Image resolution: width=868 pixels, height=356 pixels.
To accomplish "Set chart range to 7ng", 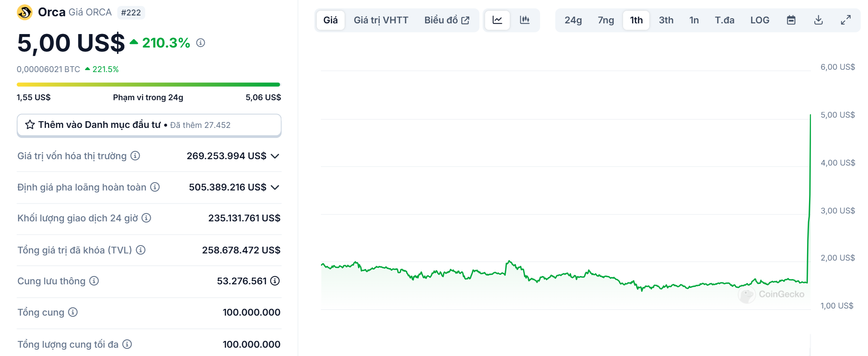I will pyautogui.click(x=606, y=20).
